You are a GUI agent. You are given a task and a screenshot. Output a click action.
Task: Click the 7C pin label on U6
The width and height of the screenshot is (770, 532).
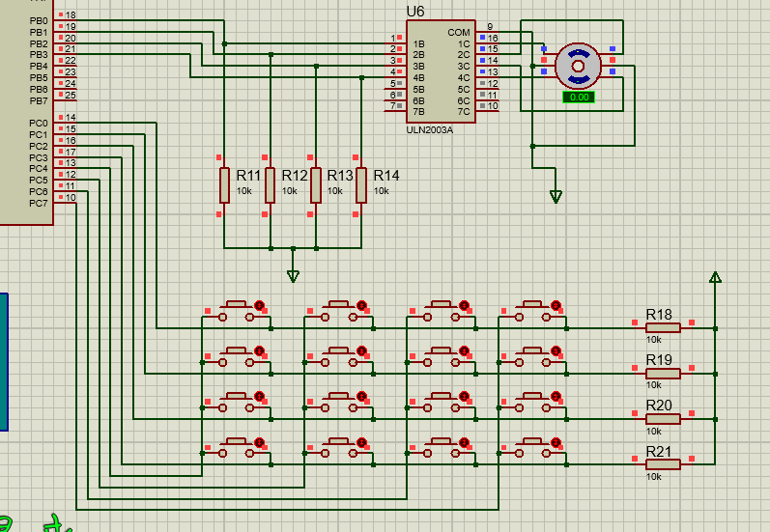click(464, 112)
